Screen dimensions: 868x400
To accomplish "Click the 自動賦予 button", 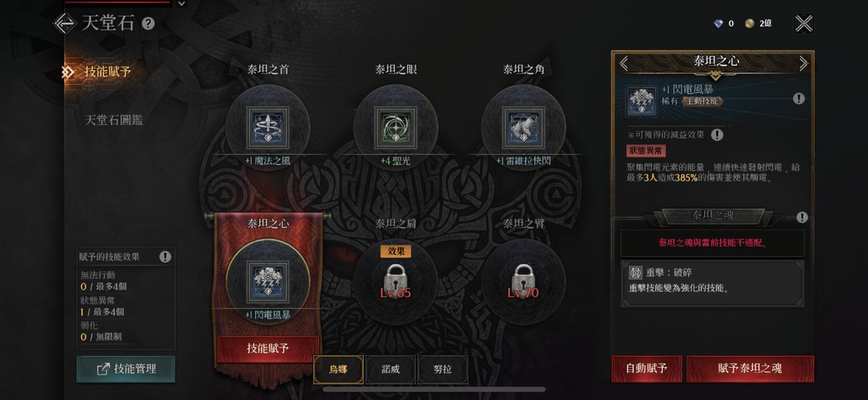I will (x=647, y=368).
